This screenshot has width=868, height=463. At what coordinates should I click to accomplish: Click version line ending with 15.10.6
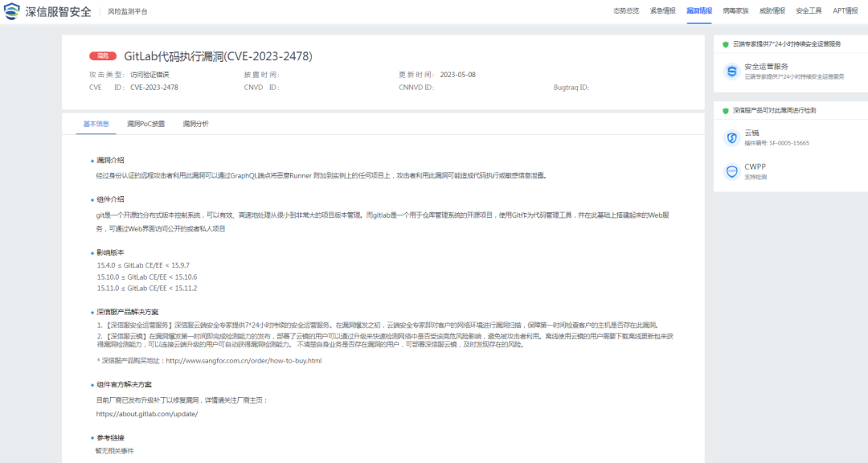pyautogui.click(x=147, y=277)
